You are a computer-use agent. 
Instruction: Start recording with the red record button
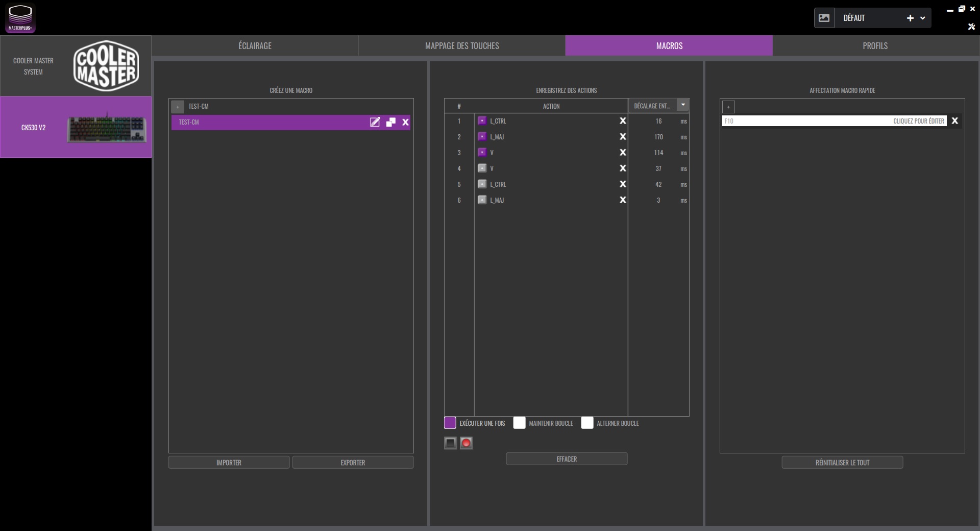466,443
